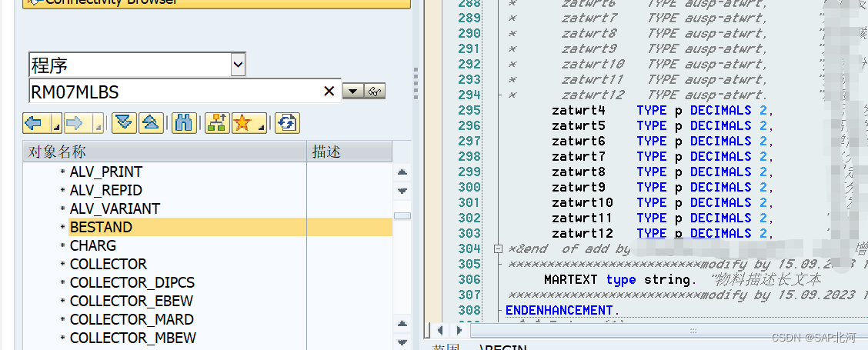The height and width of the screenshot is (350, 868).
Task: Click the editor's horizontal scrollbar track
Action: (x=669, y=331)
